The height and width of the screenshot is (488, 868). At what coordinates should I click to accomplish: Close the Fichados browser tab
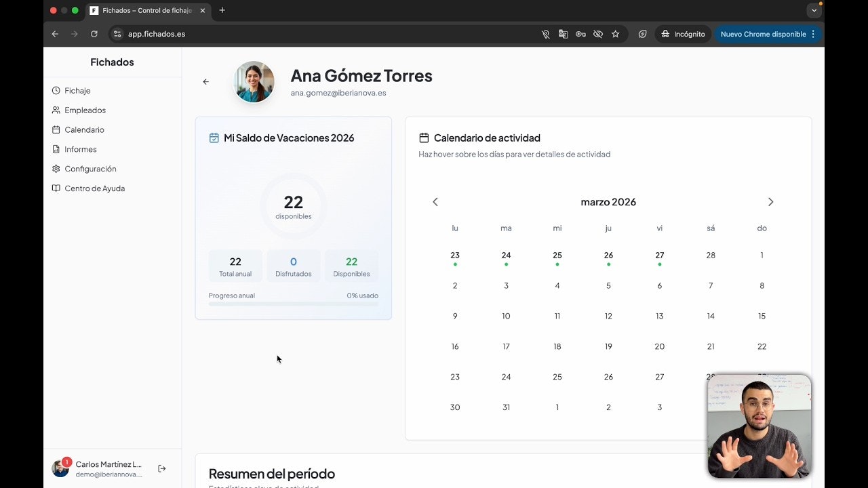click(202, 11)
